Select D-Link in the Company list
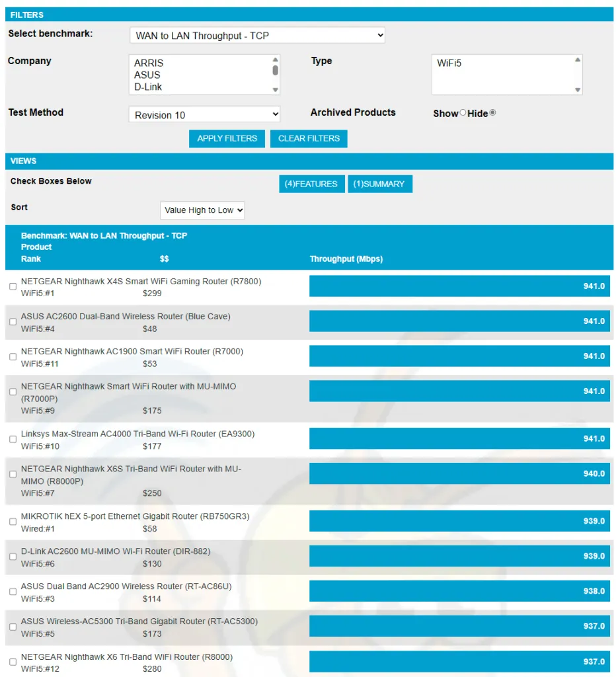The width and height of the screenshot is (616, 677). pyautogui.click(x=148, y=87)
